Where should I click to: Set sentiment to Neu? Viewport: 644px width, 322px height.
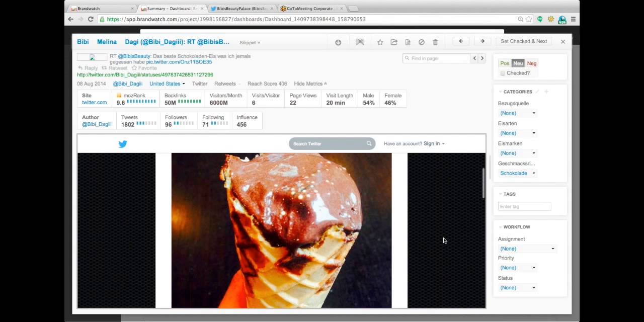coord(518,63)
